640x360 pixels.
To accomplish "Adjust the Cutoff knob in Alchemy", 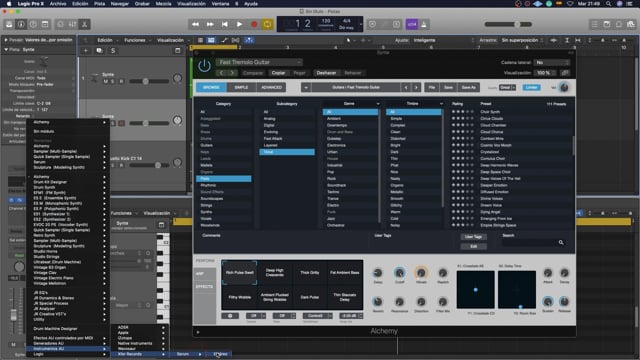I will tap(400, 273).
